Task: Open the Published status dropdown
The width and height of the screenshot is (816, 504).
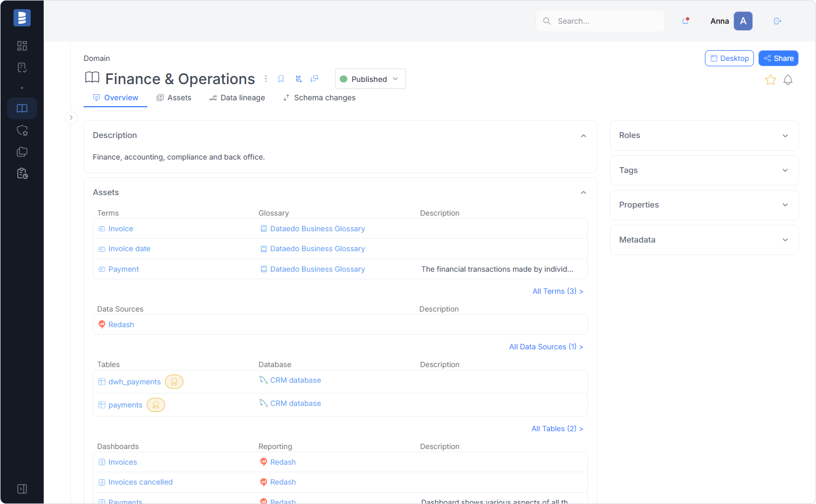Action: tap(370, 79)
